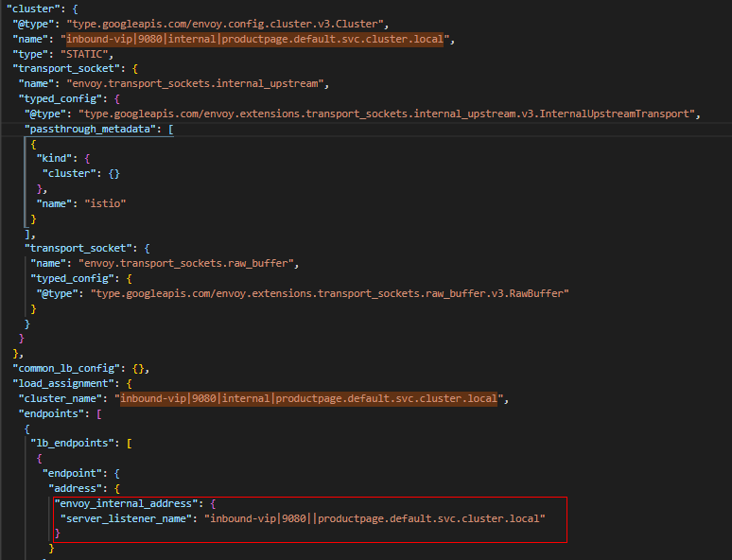
Task: Click the "passthrough_metadata" key
Action: pyautogui.click(x=90, y=129)
